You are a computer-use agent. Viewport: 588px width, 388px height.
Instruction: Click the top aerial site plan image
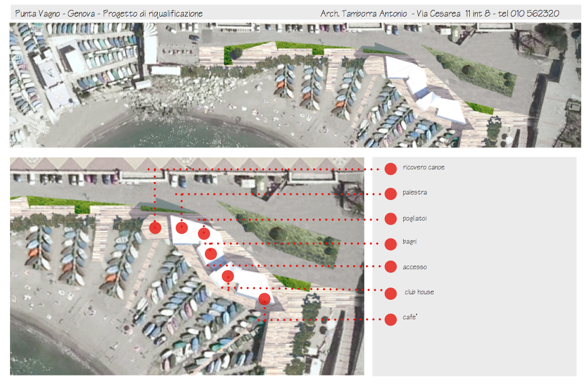[295, 85]
